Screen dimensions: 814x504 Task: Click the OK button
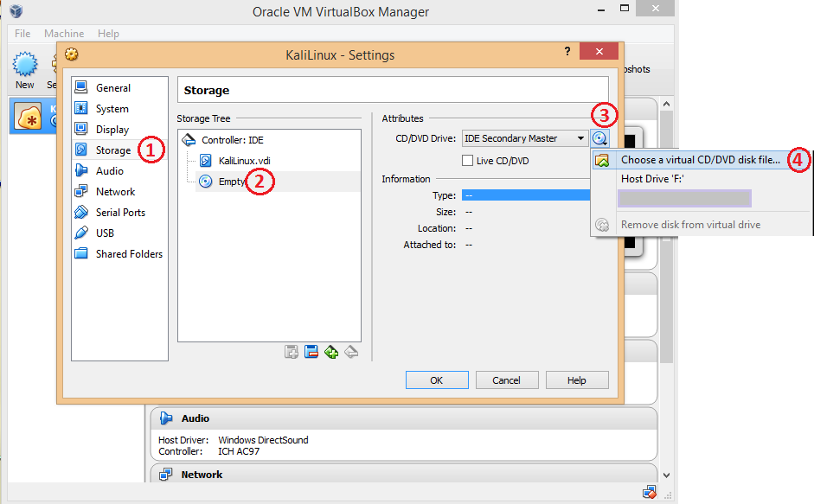tap(437, 380)
